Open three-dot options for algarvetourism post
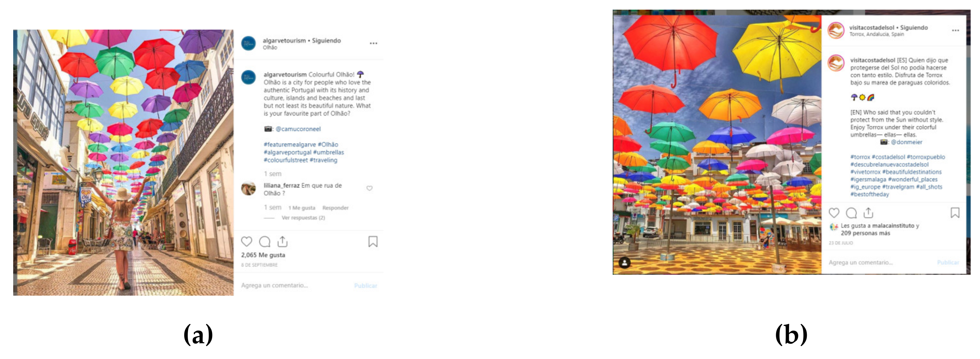 coord(373,43)
